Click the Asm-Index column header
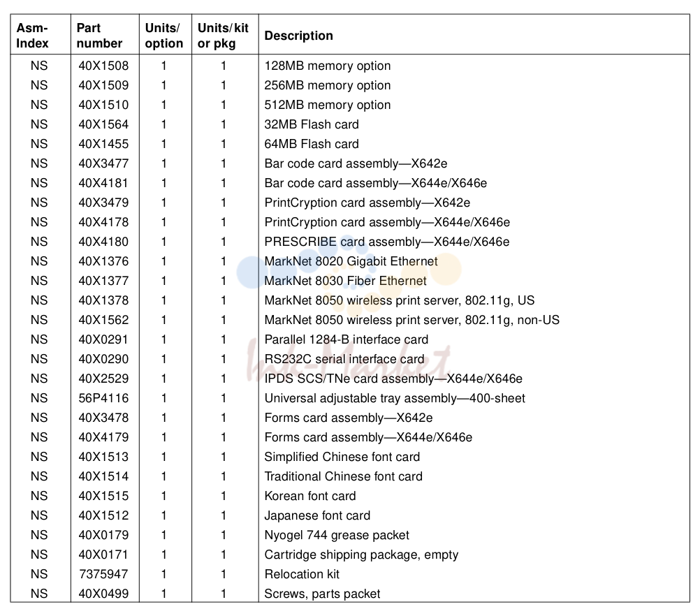700x616 pixels. pyautogui.click(x=32, y=36)
